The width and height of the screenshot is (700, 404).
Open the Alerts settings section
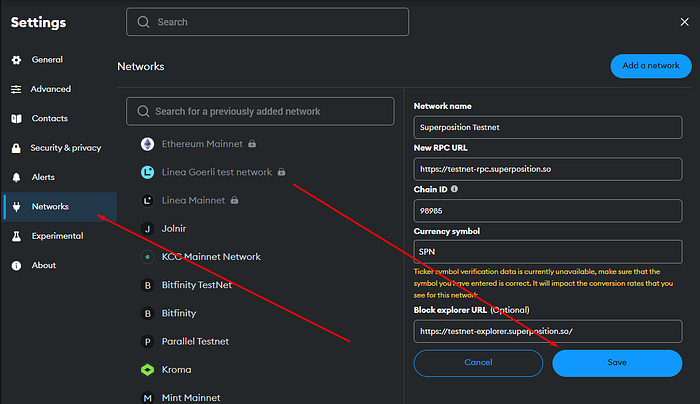pos(58,178)
